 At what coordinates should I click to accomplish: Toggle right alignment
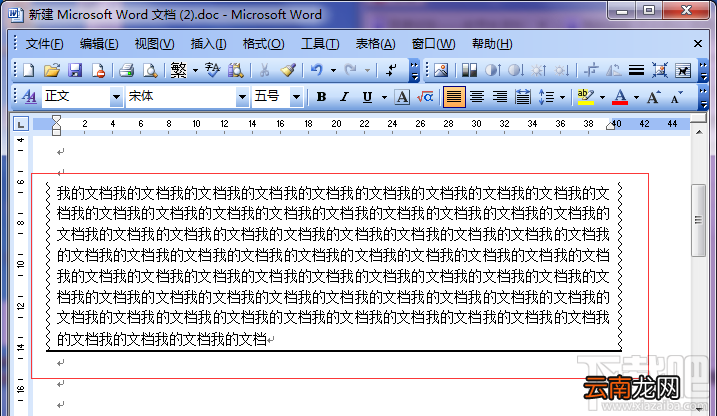coord(500,96)
